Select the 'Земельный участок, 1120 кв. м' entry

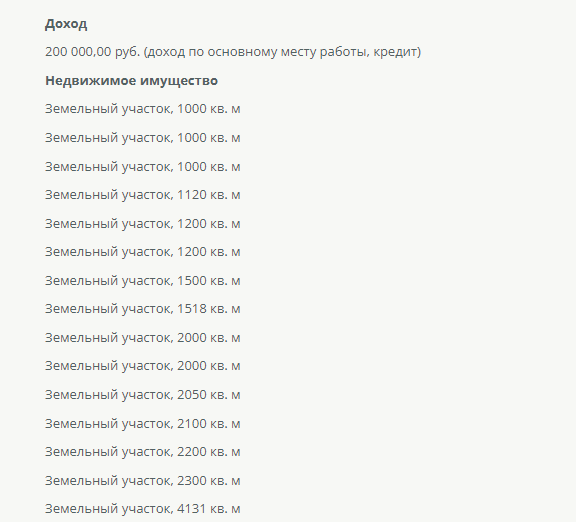(143, 195)
